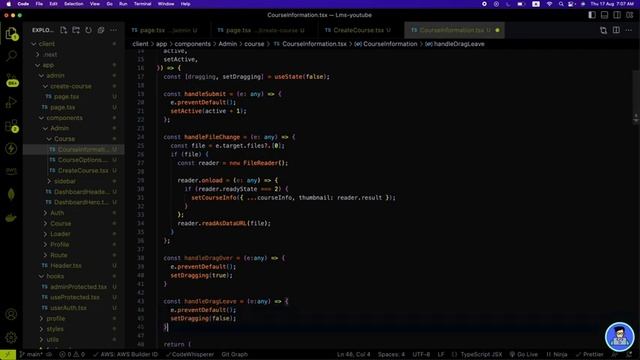Click Go Live in status bar

[524, 354]
